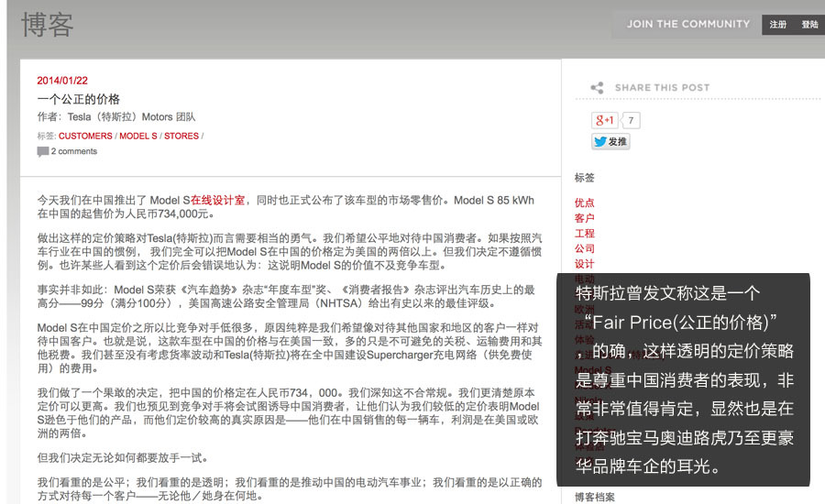Open the Join The Community banner
825x504 pixels.
click(687, 24)
